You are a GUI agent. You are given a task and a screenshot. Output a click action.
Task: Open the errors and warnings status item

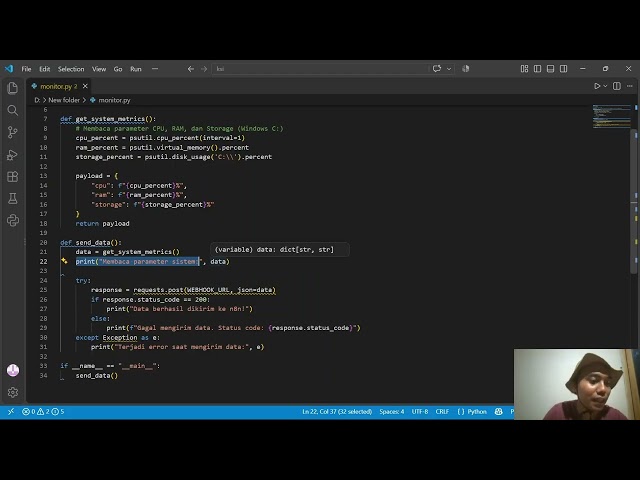pos(43,411)
